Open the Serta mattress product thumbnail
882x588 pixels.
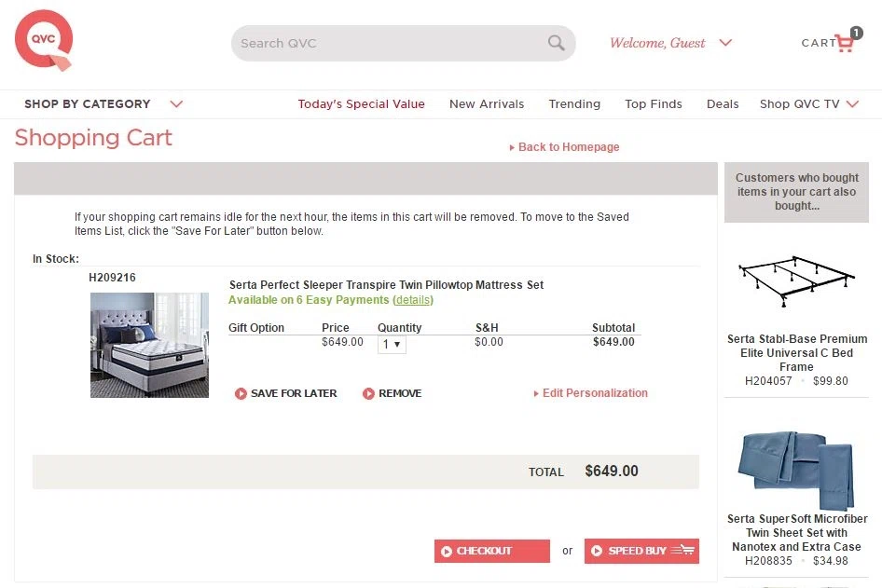149,345
